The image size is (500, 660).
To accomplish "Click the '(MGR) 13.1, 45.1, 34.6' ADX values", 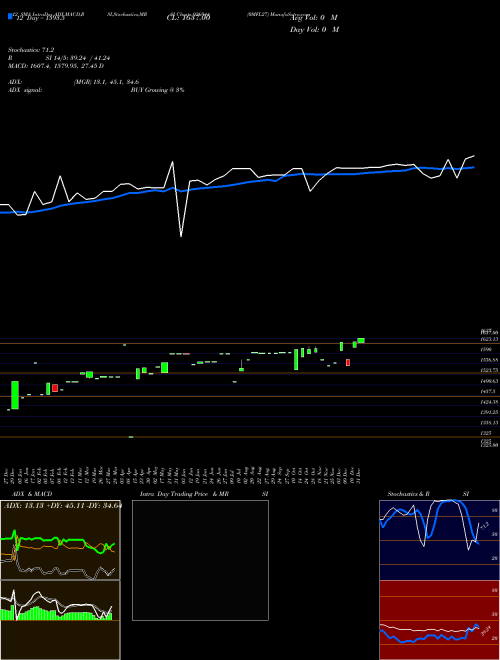I will click(x=106, y=82).
